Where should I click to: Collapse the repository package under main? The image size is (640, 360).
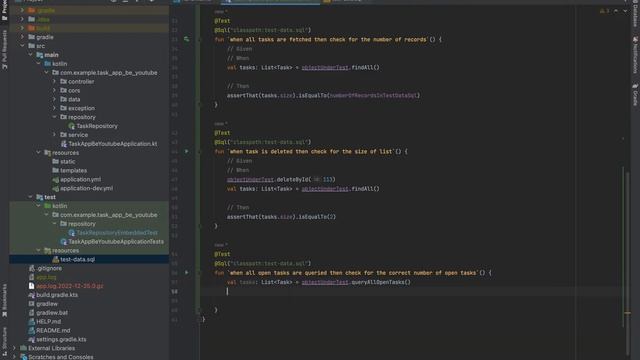pyautogui.click(x=54, y=117)
